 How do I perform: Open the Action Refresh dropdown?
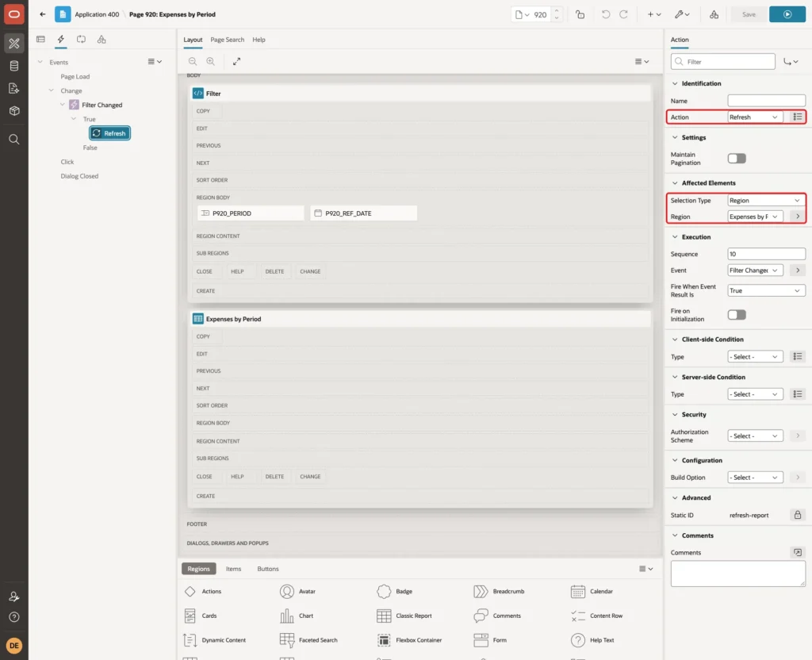(x=755, y=117)
